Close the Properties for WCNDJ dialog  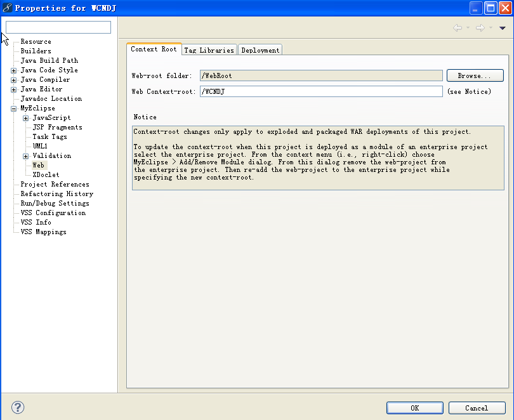(x=506, y=8)
